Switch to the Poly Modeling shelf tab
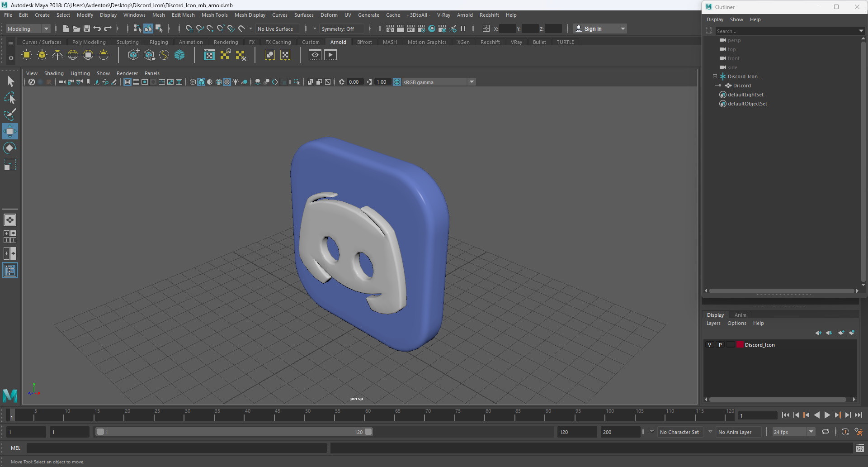Image resolution: width=868 pixels, height=467 pixels. pos(89,42)
